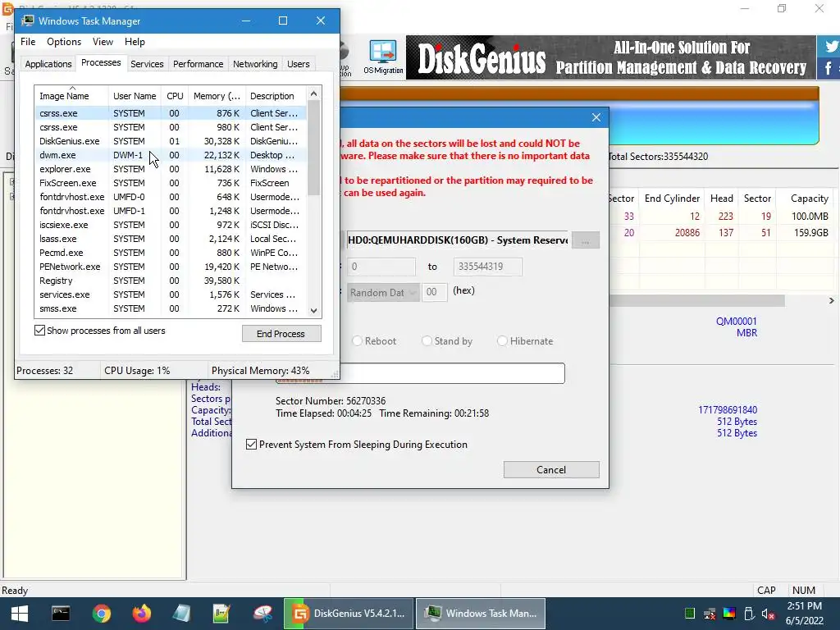
Task: Switch to the Performance tab
Action: [x=198, y=64]
